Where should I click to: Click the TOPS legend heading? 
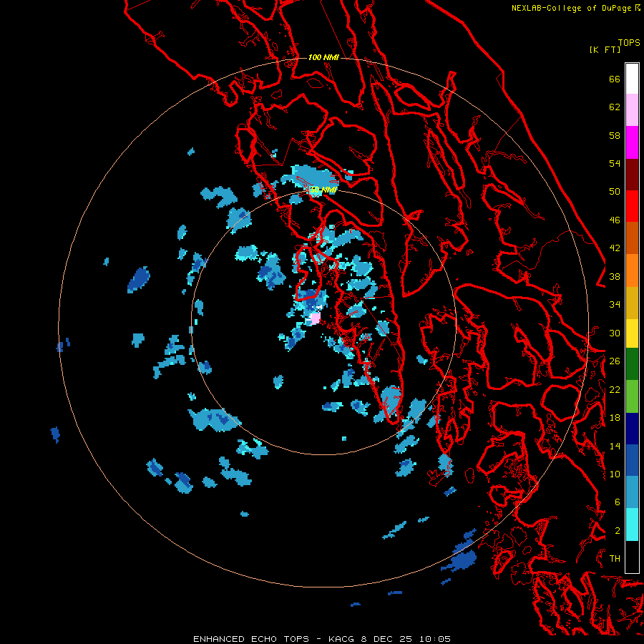point(629,43)
